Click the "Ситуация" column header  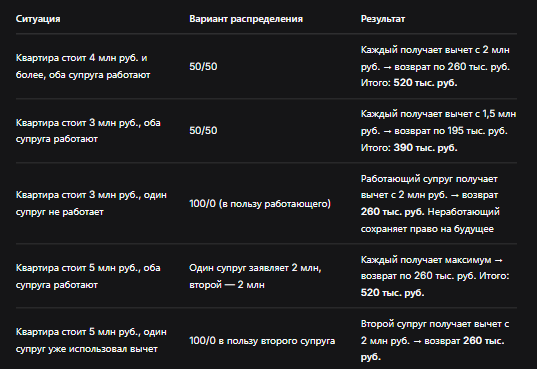tap(38, 19)
